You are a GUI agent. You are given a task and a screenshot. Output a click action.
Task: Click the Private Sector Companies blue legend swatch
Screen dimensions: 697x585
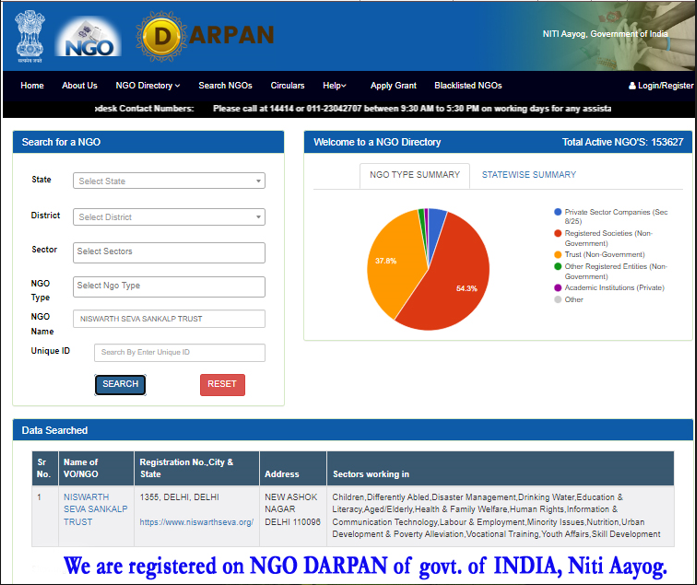tap(558, 212)
